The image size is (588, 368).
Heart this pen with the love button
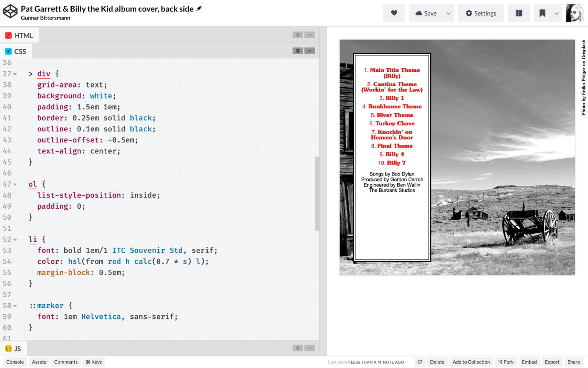(394, 13)
